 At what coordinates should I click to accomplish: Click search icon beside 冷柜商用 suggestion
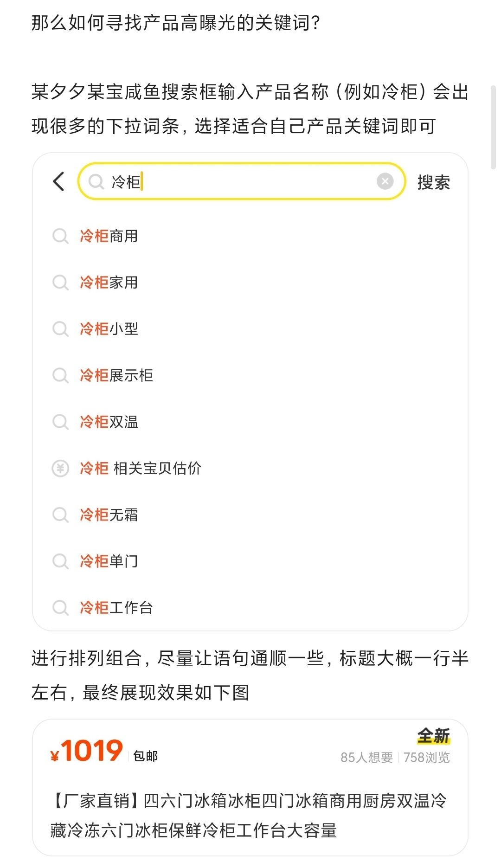pos(60,236)
